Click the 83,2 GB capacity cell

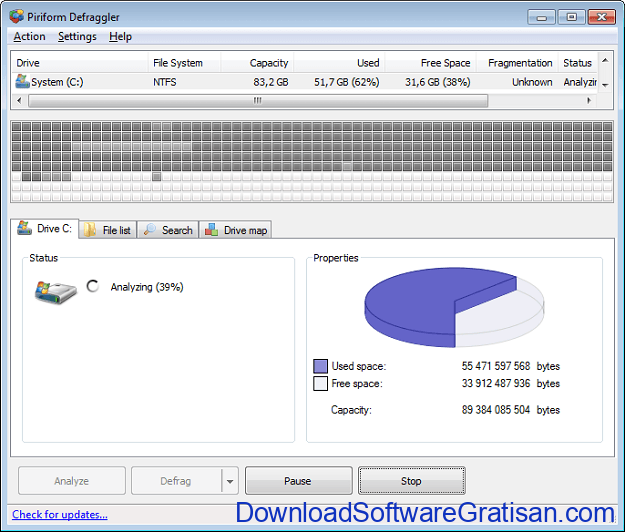coord(271,82)
